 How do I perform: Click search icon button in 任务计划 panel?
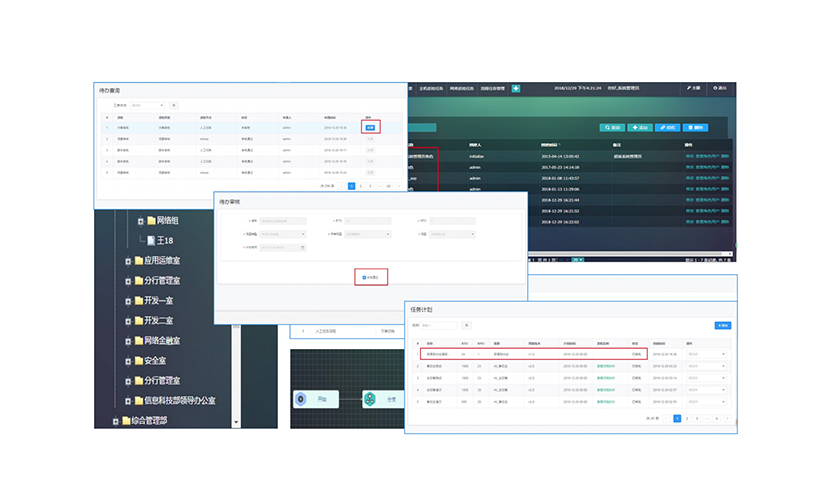[465, 325]
